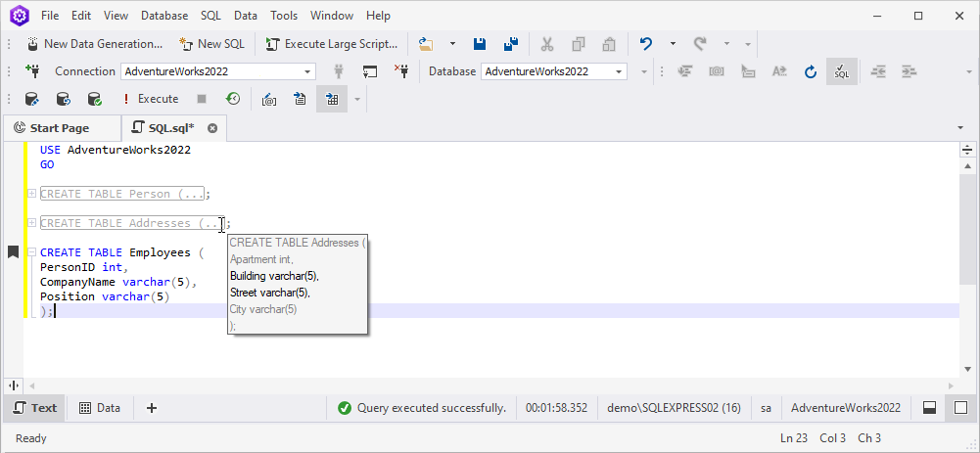Open the Tools menu
Image resolution: width=980 pixels, height=453 pixels.
pyautogui.click(x=284, y=16)
